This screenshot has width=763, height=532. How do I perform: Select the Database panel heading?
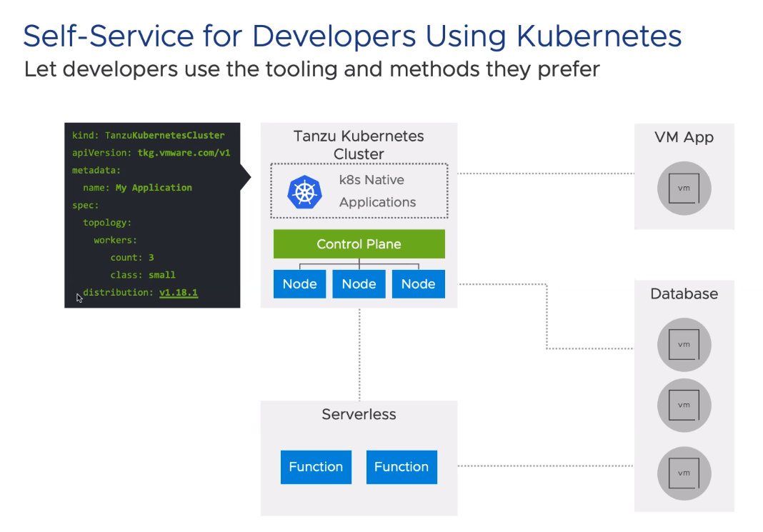[x=684, y=294]
